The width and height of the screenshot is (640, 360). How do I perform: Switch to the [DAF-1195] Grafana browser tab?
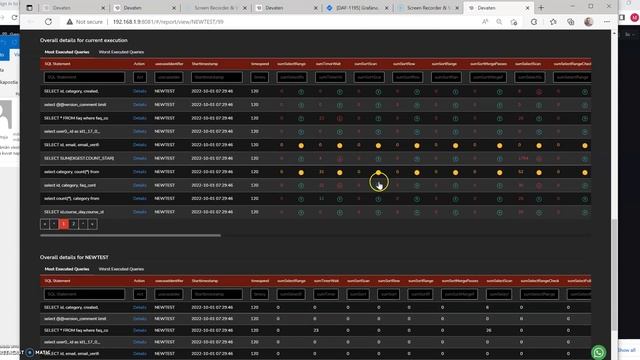coord(357,8)
